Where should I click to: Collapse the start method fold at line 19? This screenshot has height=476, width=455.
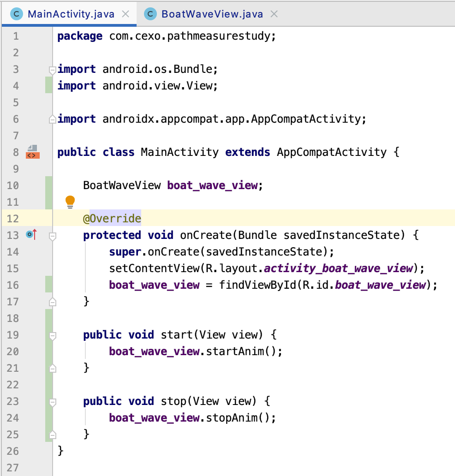pos(53,336)
